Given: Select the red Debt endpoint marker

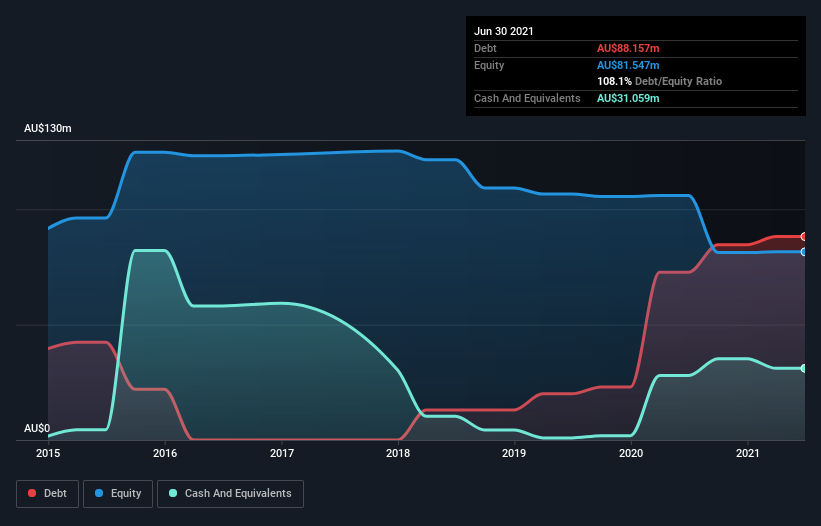Looking at the screenshot, I should (x=804, y=237).
